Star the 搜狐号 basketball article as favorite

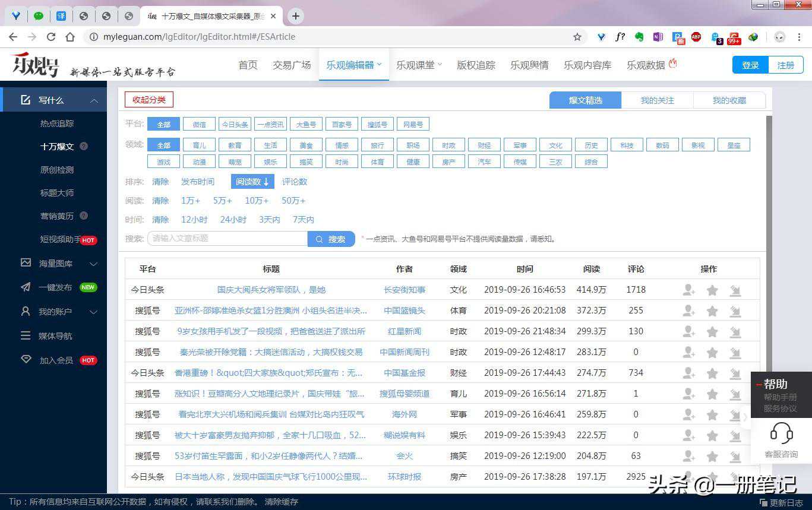pos(712,311)
